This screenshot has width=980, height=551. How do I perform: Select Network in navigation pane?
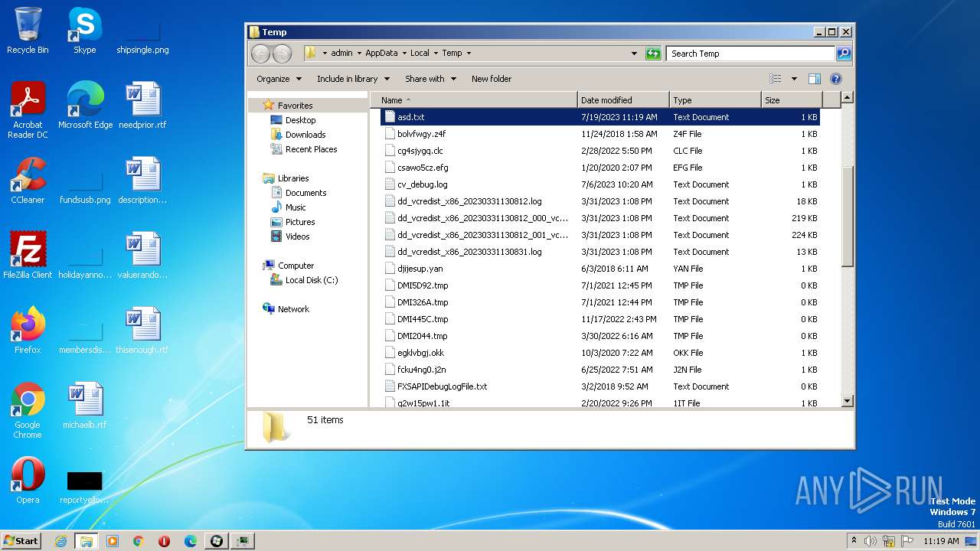(293, 309)
